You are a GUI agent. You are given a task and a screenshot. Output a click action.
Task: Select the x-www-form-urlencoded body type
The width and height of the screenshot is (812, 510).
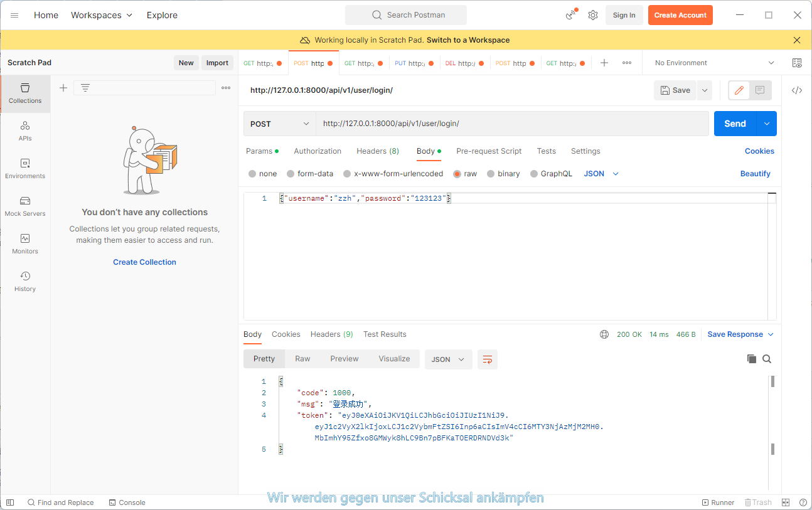pyautogui.click(x=393, y=174)
